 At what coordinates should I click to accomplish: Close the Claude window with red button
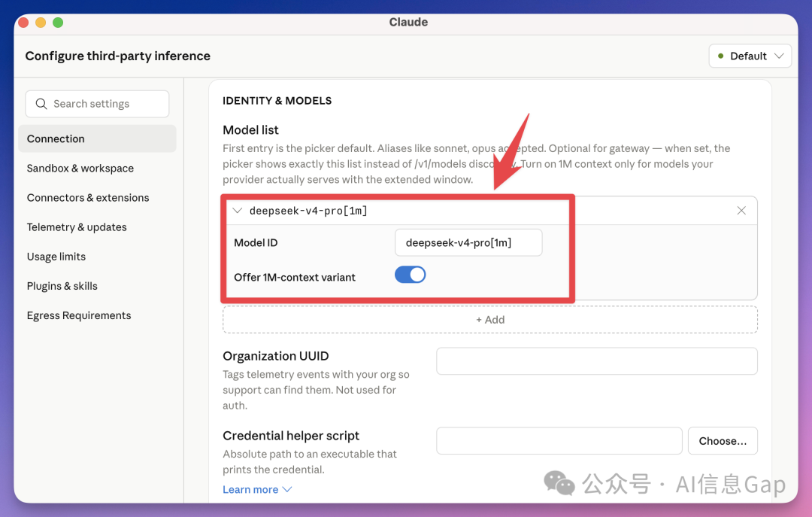(x=23, y=23)
